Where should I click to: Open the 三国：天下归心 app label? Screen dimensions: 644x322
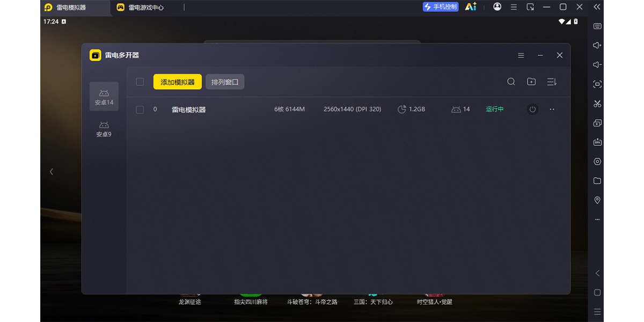point(373,302)
